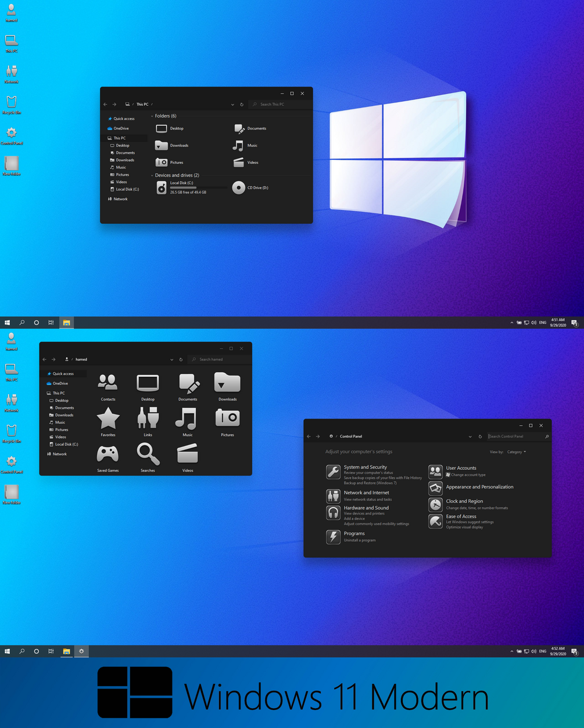Open the Links folder icon

[x=148, y=422]
